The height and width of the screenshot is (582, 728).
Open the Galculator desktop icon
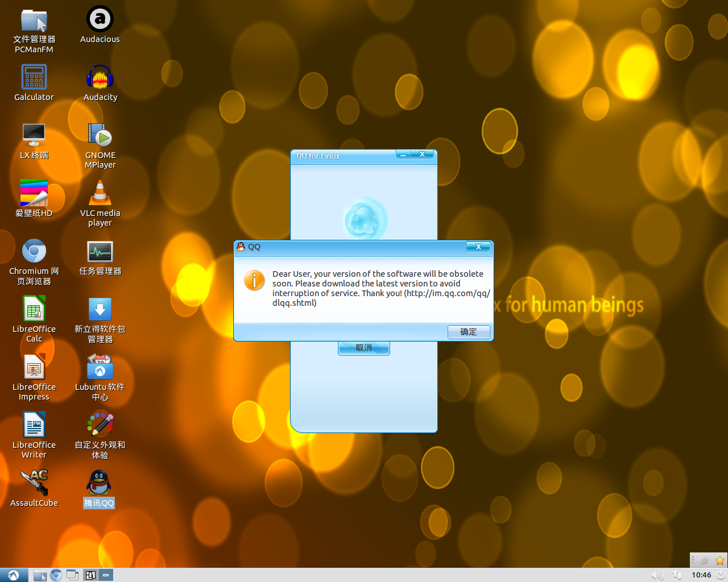pos(34,77)
